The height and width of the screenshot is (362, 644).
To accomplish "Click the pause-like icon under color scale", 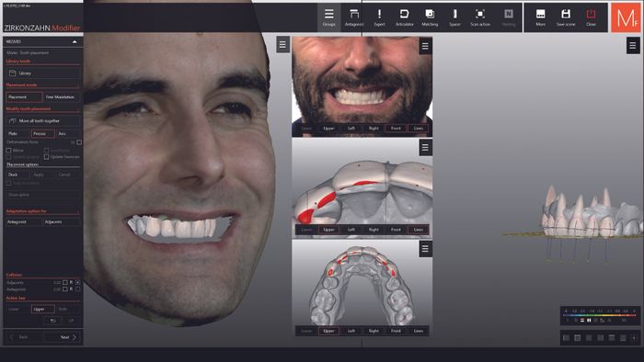I will pos(589,320).
